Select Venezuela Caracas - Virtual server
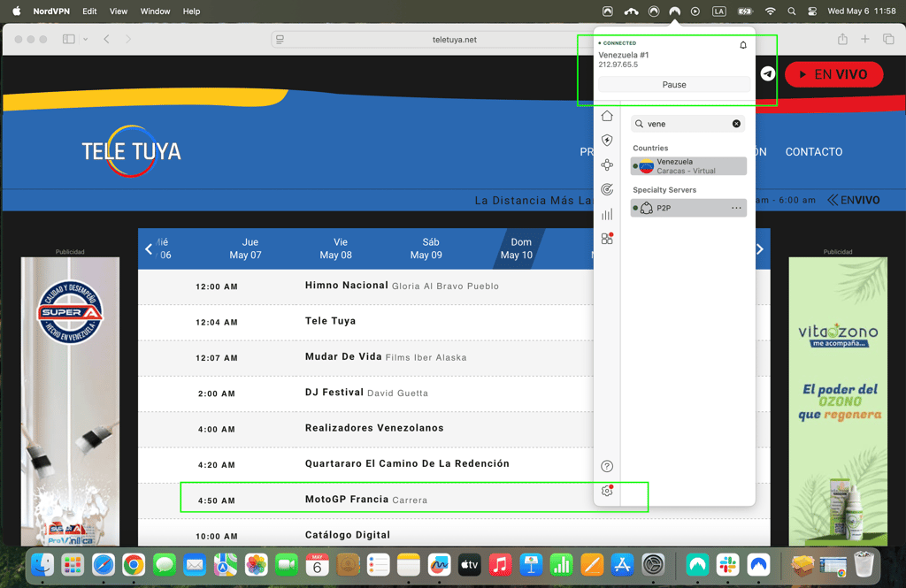The image size is (906, 588). pos(688,165)
